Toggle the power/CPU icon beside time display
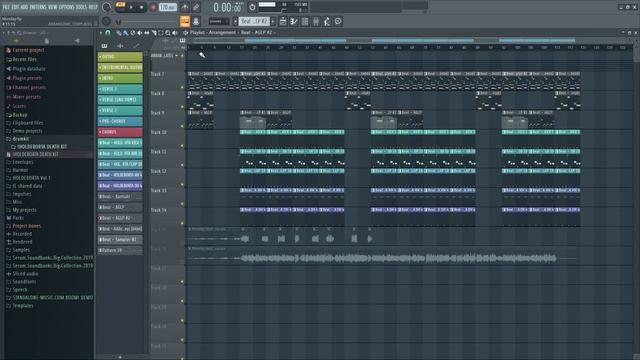The height and width of the screenshot is (360, 640). click(x=252, y=7)
